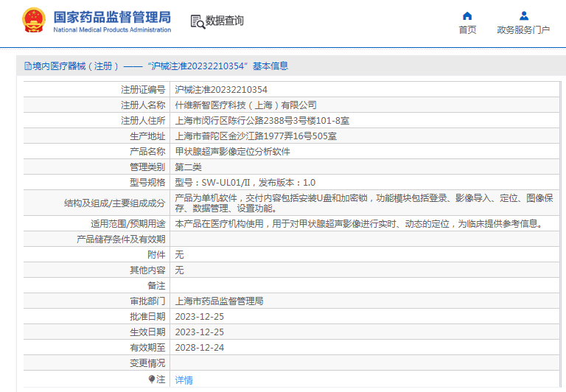Click the 批准日期 row label

(x=147, y=317)
